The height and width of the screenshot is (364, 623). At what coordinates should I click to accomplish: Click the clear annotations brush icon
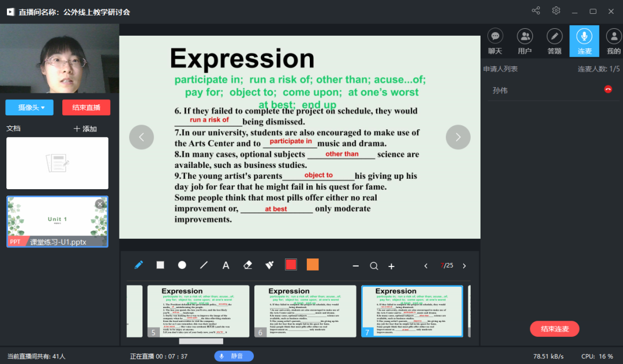269,265
